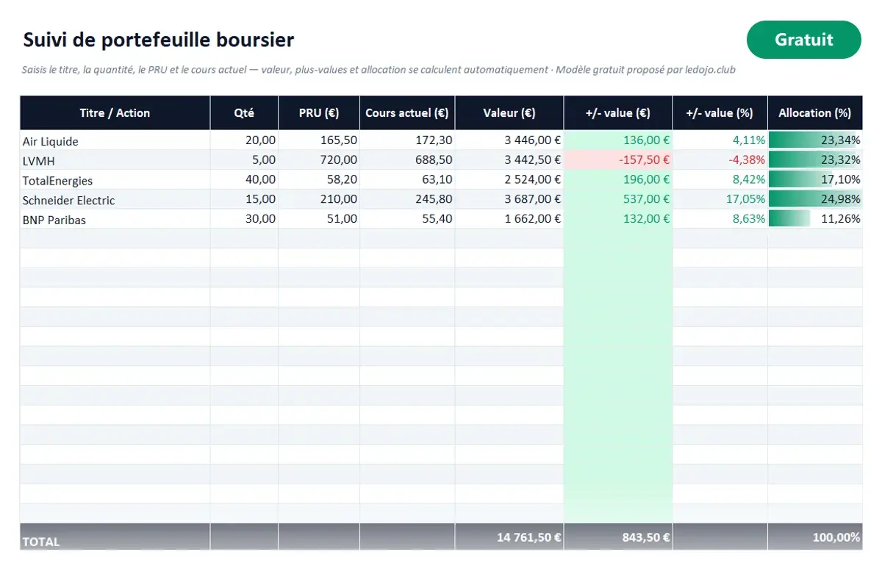Select the value cell 3 687,00 €
The image size is (882, 588).
(x=509, y=199)
